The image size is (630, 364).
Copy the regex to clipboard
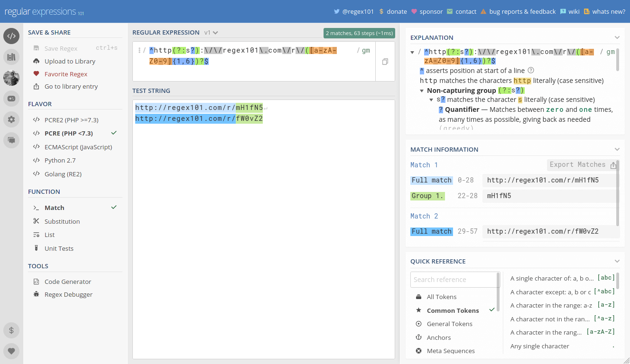(385, 62)
